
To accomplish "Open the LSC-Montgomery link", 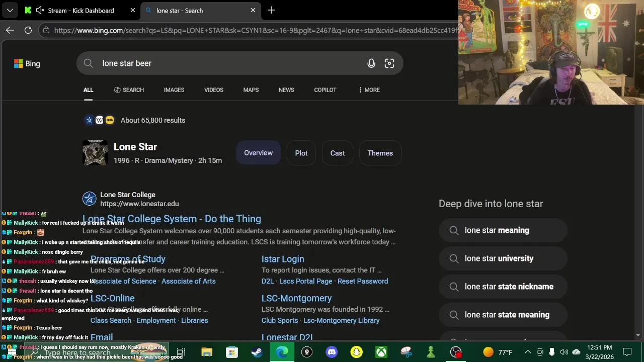I will pyautogui.click(x=297, y=298).
